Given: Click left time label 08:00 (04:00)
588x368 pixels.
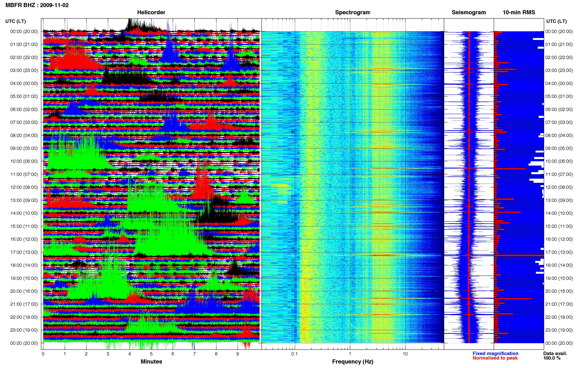Looking at the screenshot, I should coord(24,135).
